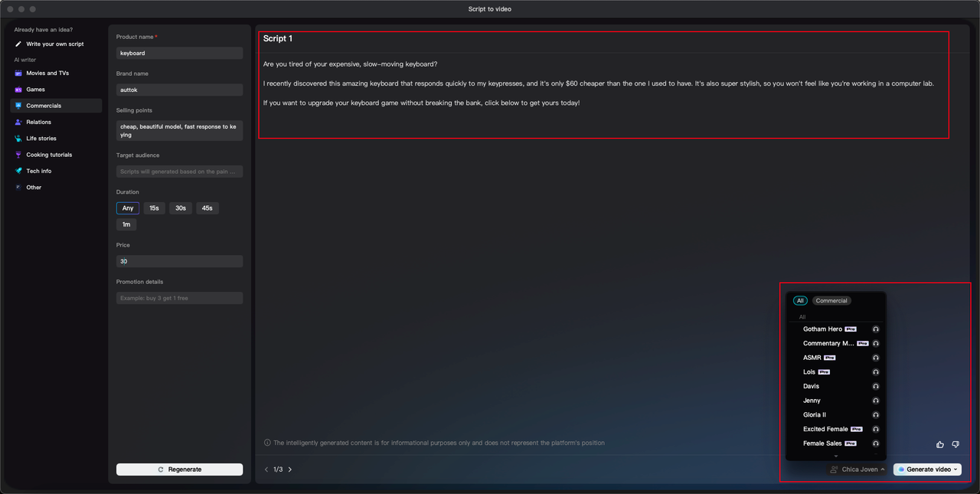
Task: Click the Target audience input field
Action: 179,172
